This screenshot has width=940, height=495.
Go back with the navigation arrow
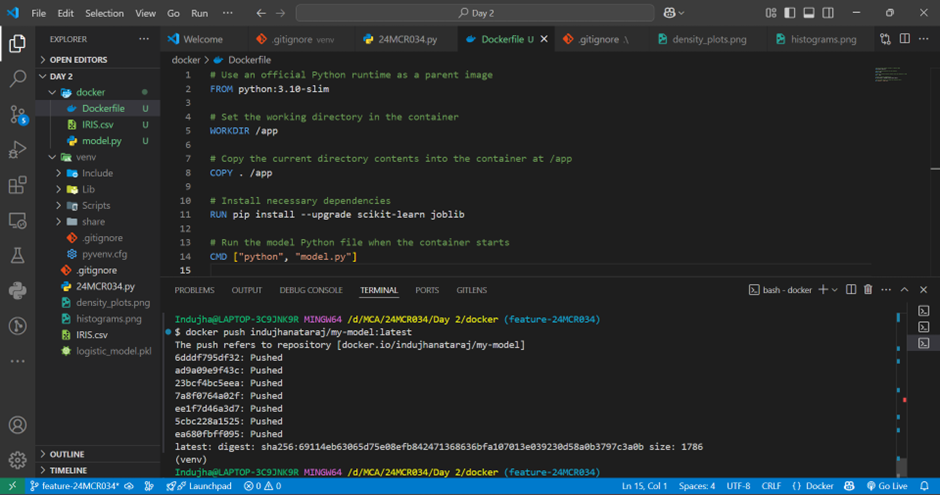(x=261, y=13)
